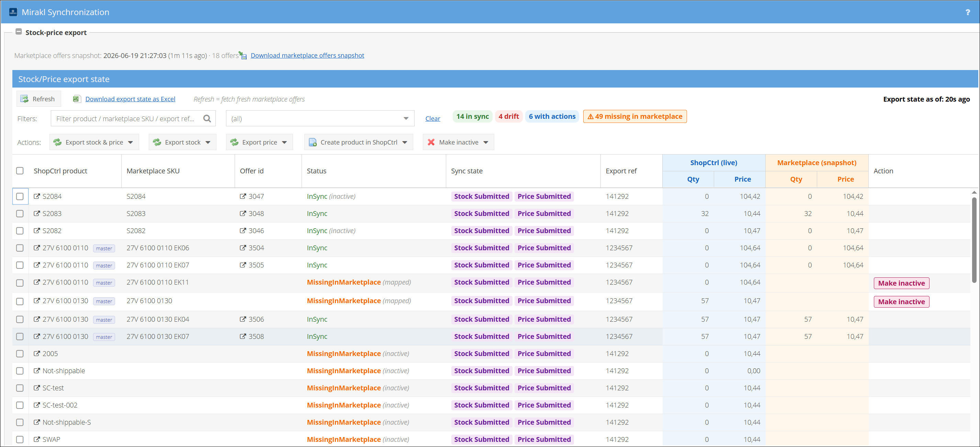The height and width of the screenshot is (447, 980).
Task: Click the table vertical scrollbar
Action: pyautogui.click(x=974, y=240)
